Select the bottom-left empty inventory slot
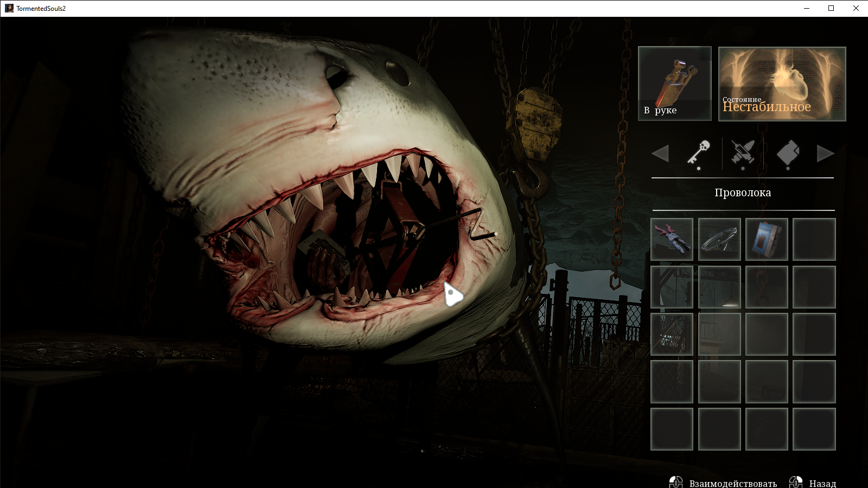Viewport: 868px width, 488px height. [x=672, y=429]
